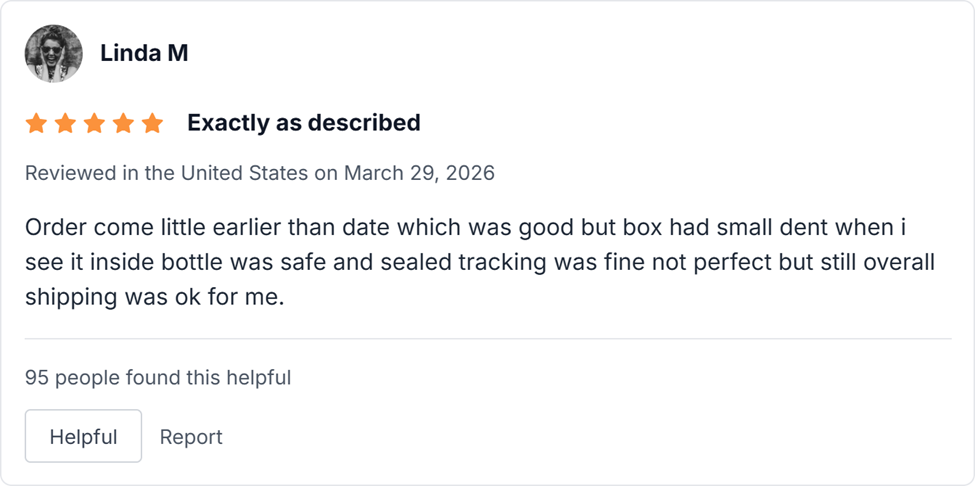Click the review date line
This screenshot has width=975, height=486.
point(260,173)
